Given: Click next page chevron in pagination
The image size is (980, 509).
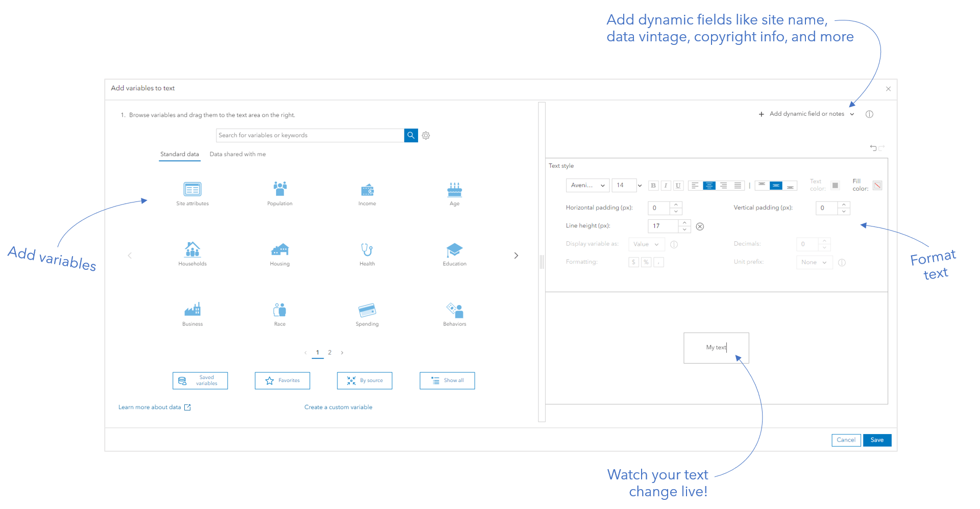Looking at the screenshot, I should click(342, 353).
